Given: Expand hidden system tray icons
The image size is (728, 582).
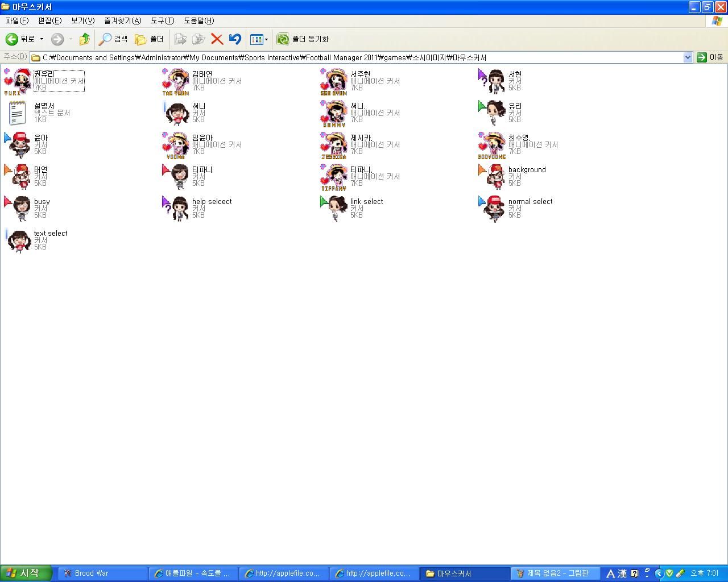Looking at the screenshot, I should point(659,573).
